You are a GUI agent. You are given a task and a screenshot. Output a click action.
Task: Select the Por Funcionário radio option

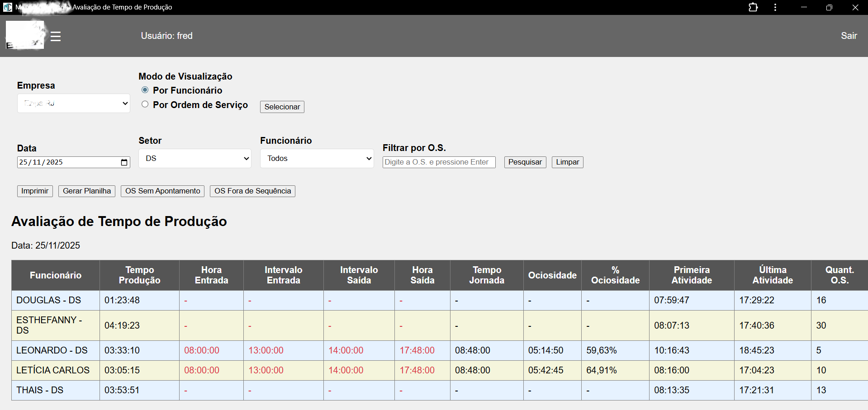(145, 90)
